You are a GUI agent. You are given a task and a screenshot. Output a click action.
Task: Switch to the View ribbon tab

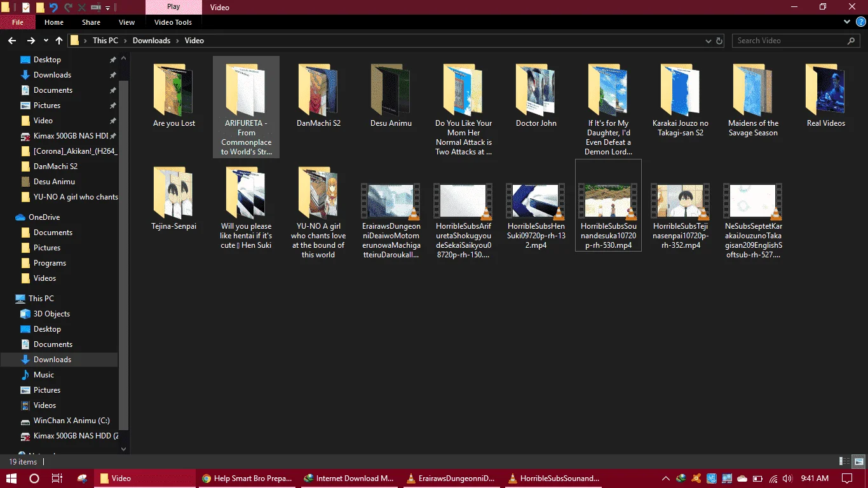tap(127, 22)
